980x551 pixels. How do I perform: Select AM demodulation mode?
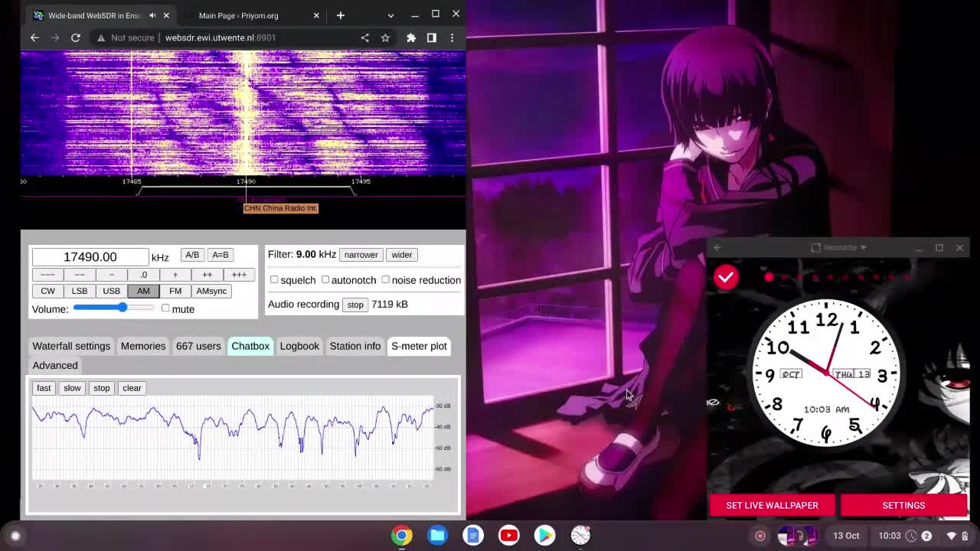coord(143,291)
